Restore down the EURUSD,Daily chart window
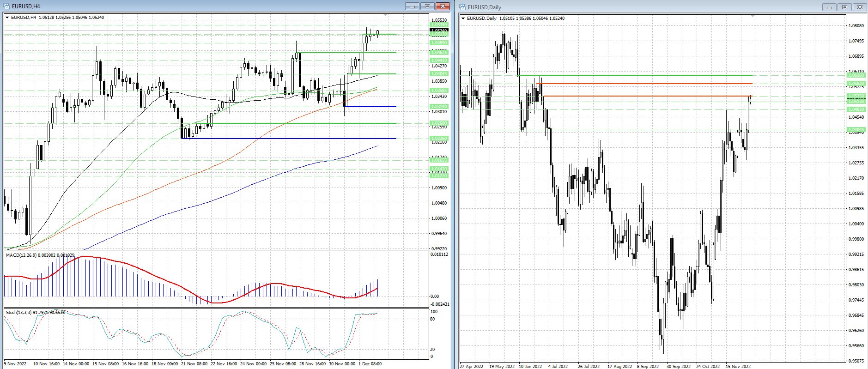The image size is (868, 369). click(x=844, y=7)
